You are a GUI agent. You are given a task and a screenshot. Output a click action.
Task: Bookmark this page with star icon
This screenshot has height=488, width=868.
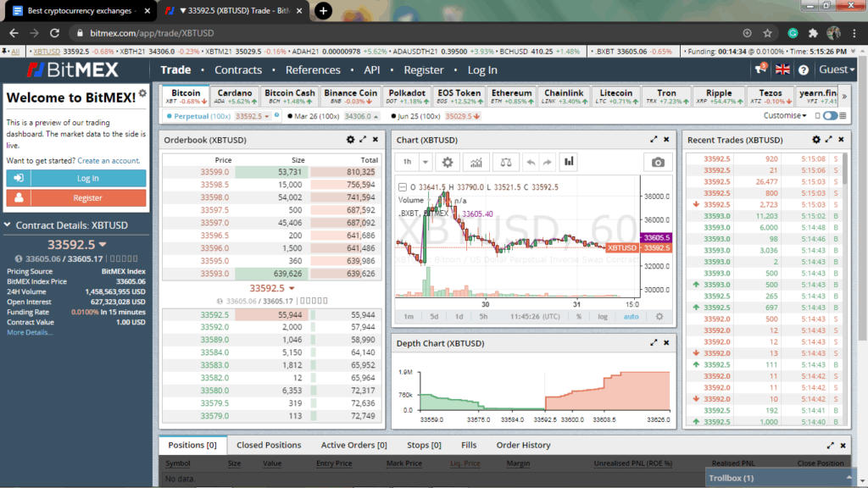click(767, 33)
